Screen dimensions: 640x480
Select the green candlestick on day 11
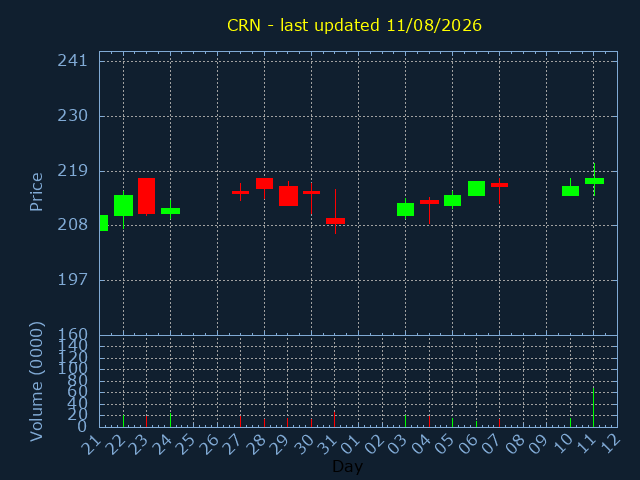594,181
